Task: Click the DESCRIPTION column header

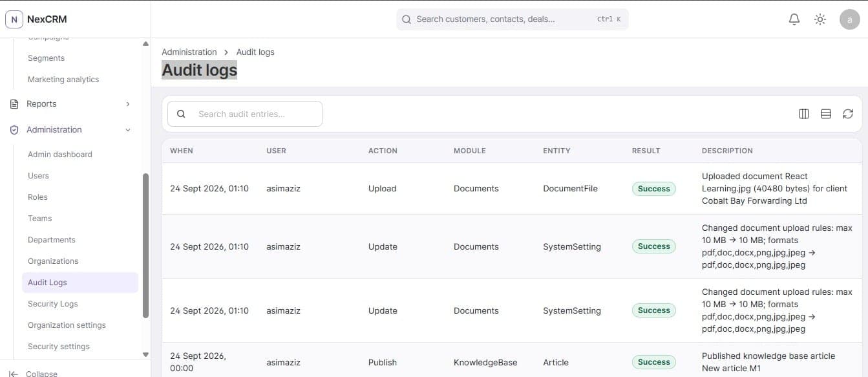Action: pyautogui.click(x=727, y=151)
